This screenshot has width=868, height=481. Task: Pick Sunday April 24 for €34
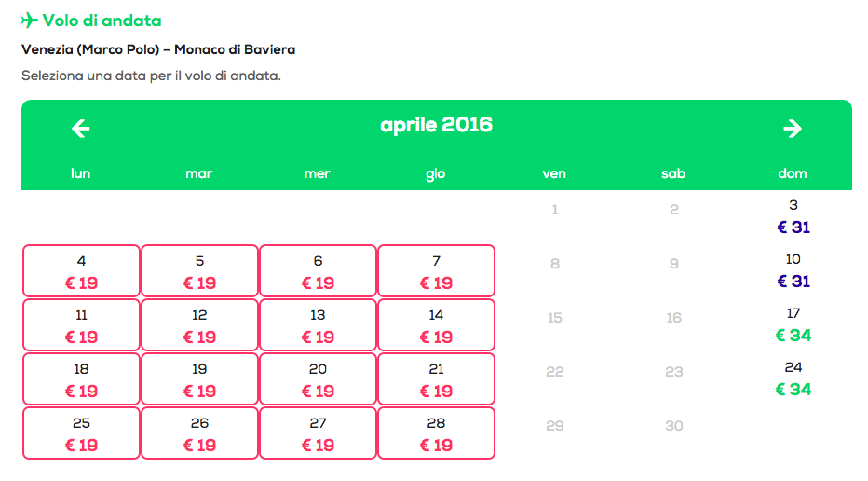point(793,379)
